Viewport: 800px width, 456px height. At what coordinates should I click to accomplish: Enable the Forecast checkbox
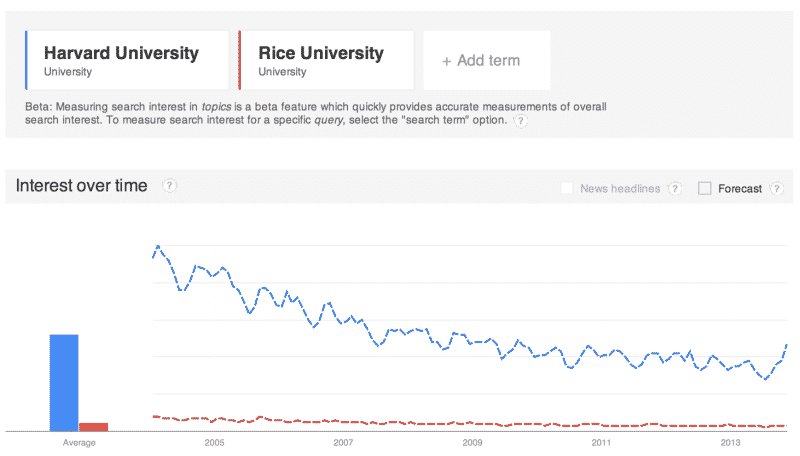[x=705, y=188]
